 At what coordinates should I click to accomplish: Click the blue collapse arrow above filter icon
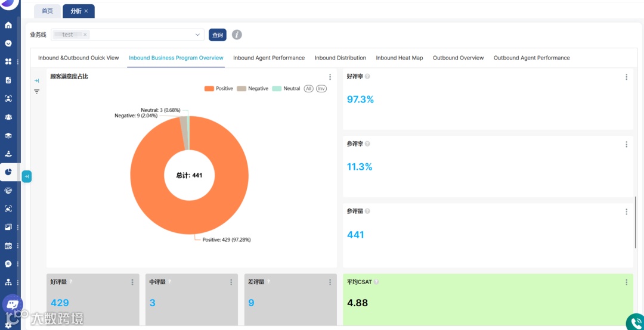click(36, 81)
